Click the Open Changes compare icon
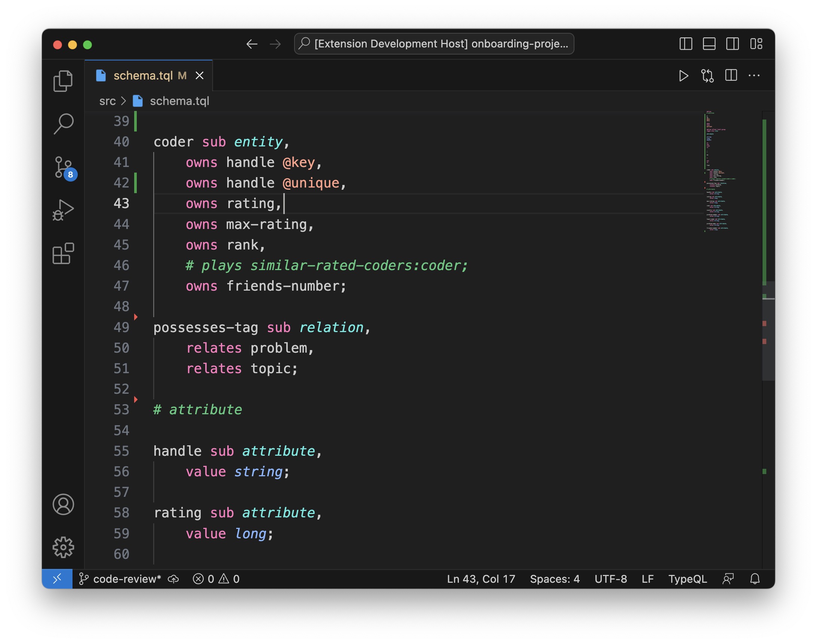 click(x=707, y=76)
